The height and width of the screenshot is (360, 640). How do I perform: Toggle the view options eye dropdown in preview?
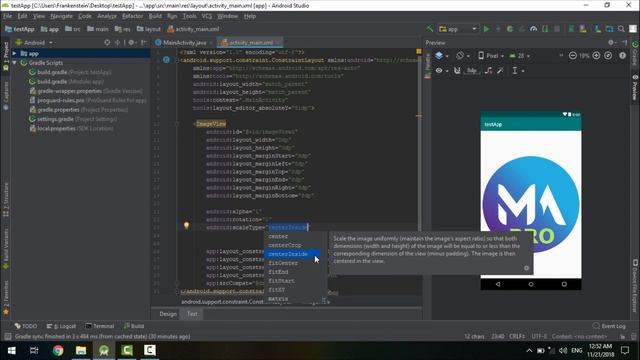[x=441, y=71]
